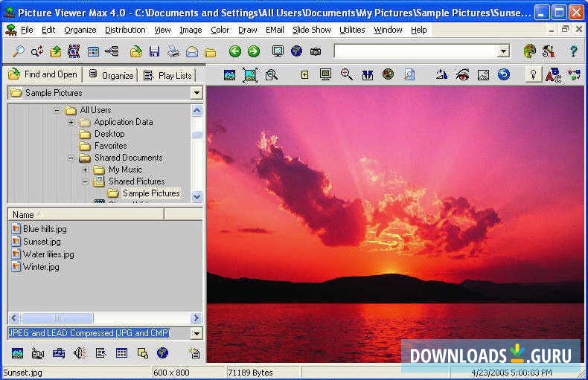
Task: Click the printer icon in toolbar
Action: (x=173, y=51)
